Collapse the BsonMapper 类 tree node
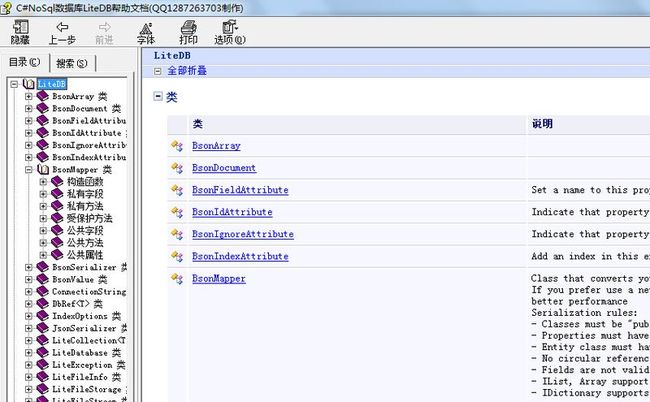Image resolution: width=650 pixels, height=402 pixels. [28, 170]
